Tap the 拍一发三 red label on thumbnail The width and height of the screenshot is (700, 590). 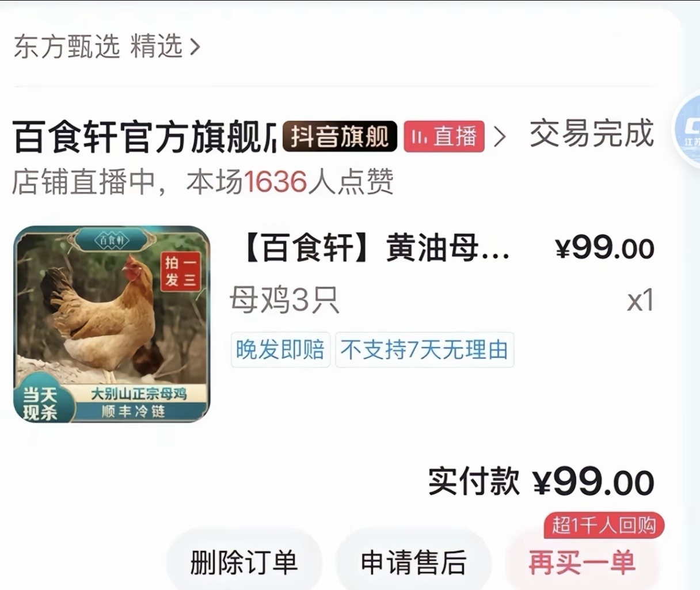click(181, 271)
